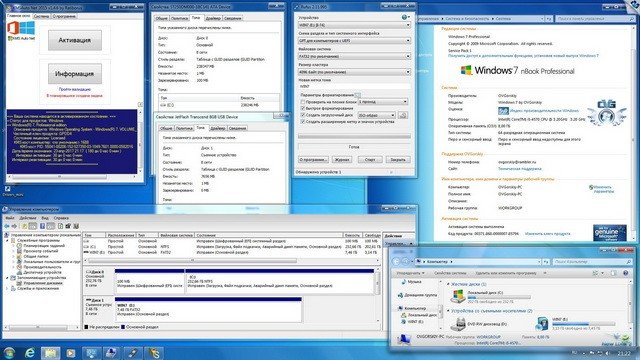Screen dimensions: 640x360
Task: Select the WIN7 (E:) partition on Диск 1
Action: [x=208, y=310]
